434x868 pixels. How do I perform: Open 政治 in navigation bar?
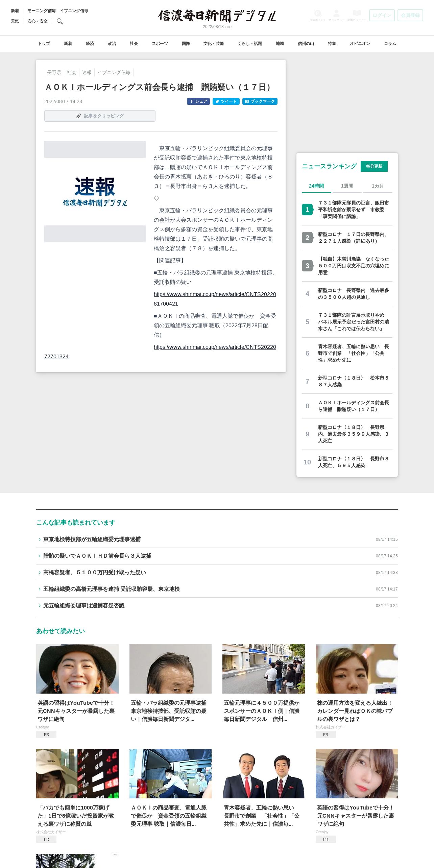tap(112, 44)
